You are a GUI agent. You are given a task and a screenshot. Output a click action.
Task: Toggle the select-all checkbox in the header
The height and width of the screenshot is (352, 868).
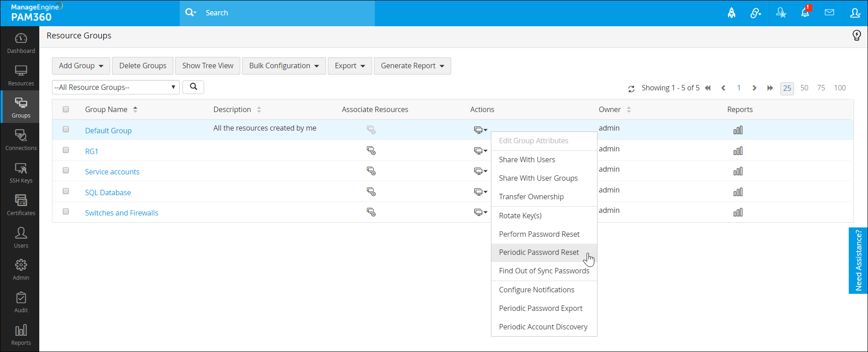click(x=66, y=109)
